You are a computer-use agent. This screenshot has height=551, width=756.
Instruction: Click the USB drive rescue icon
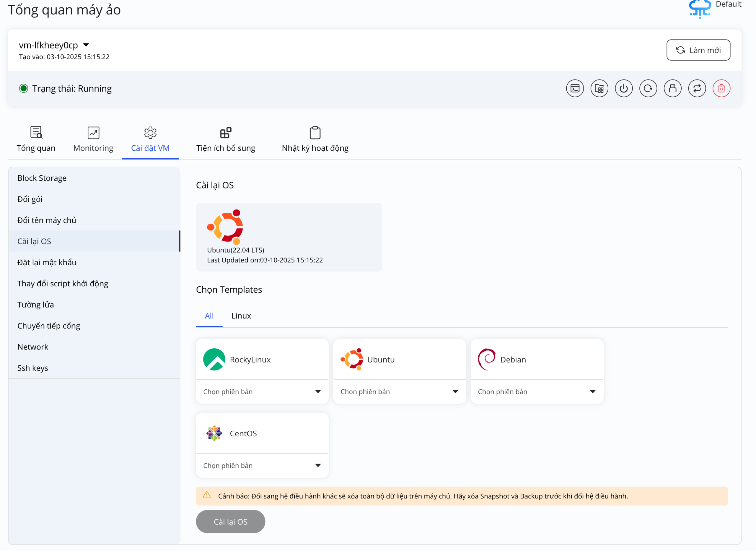(672, 88)
